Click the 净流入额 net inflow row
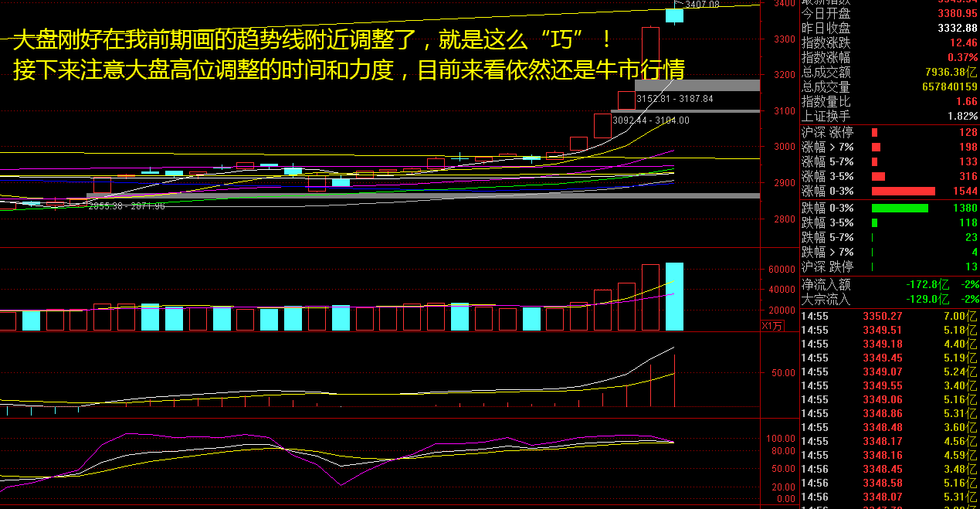This screenshot has width=980, height=509. click(889, 285)
